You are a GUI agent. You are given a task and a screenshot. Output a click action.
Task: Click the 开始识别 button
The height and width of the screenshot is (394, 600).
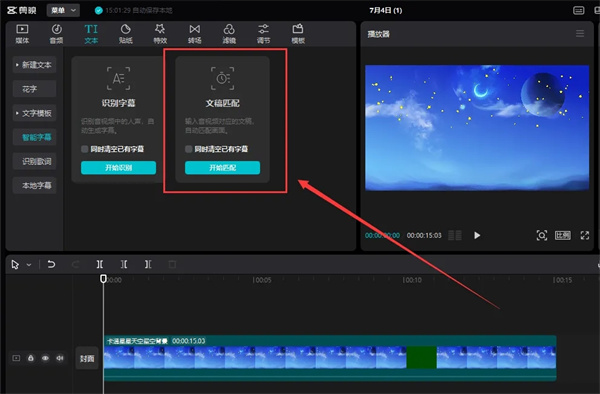pos(118,168)
